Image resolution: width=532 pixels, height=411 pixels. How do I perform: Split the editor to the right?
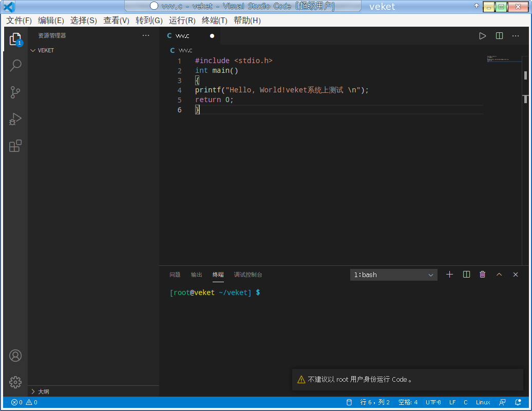click(500, 36)
